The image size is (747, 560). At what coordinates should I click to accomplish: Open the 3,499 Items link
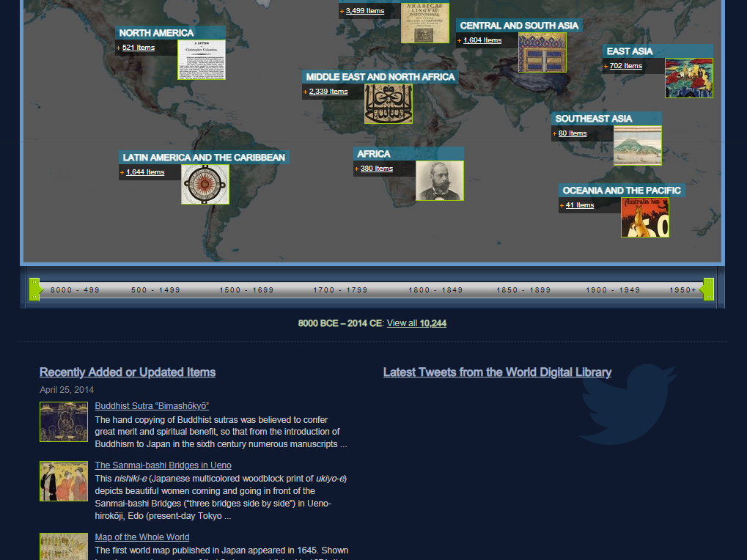365,11
